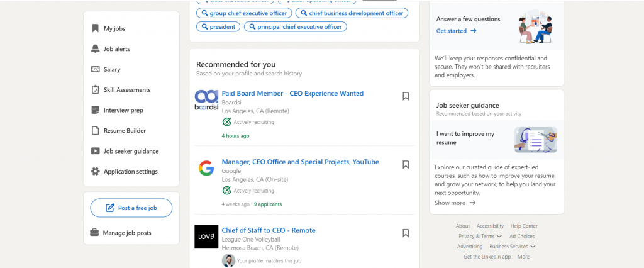This screenshot has height=268, width=644.
Task: Open the About footer link
Action: [463, 226]
